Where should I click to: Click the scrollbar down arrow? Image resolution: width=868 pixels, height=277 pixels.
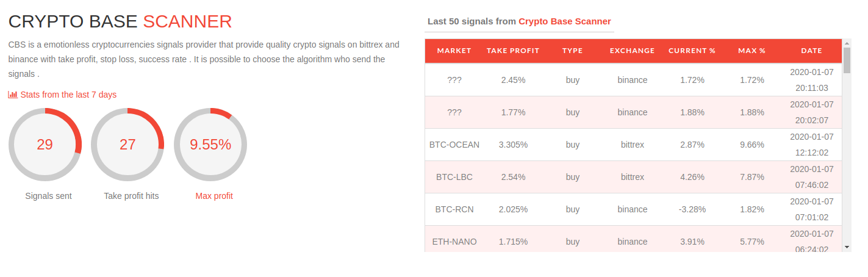pos(847,247)
